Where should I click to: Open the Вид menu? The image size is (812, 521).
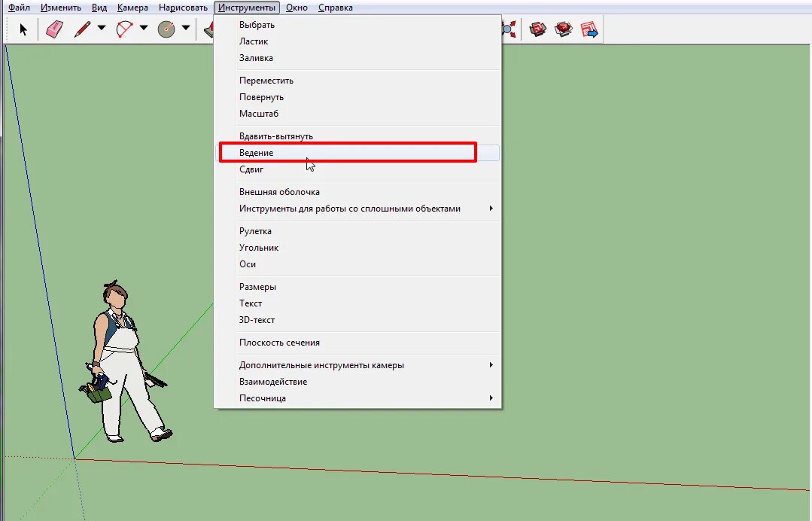pos(99,8)
